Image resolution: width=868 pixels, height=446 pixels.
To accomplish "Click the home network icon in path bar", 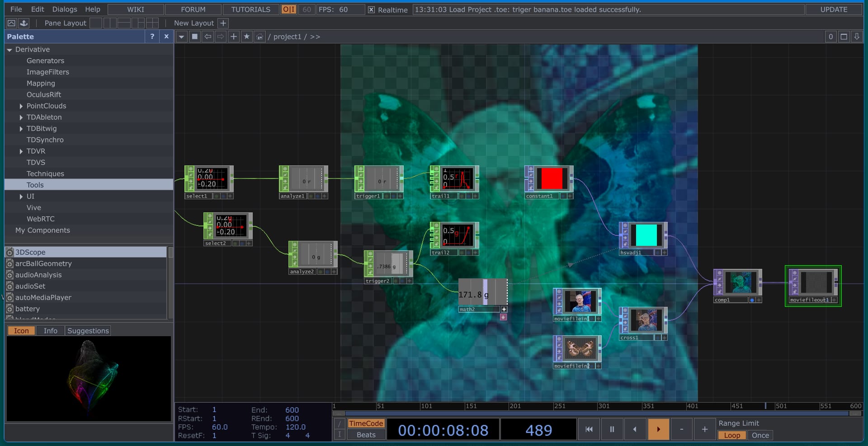I will 259,37.
